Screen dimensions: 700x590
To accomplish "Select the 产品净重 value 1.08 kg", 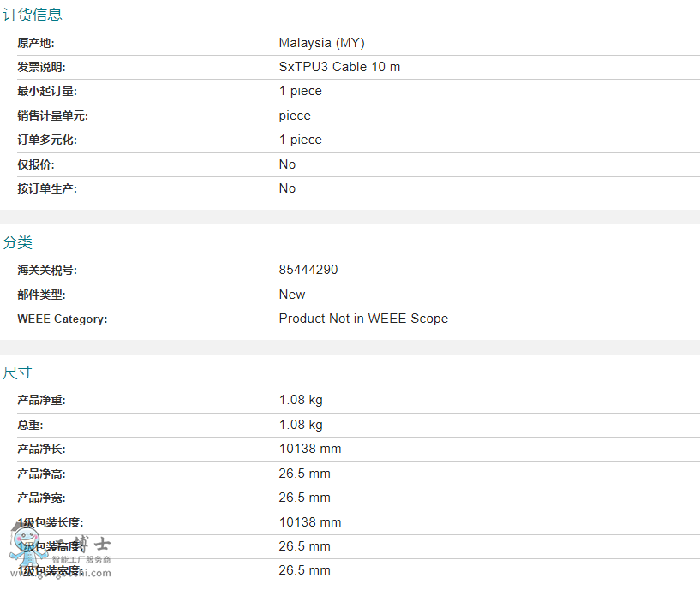I will 301,400.
